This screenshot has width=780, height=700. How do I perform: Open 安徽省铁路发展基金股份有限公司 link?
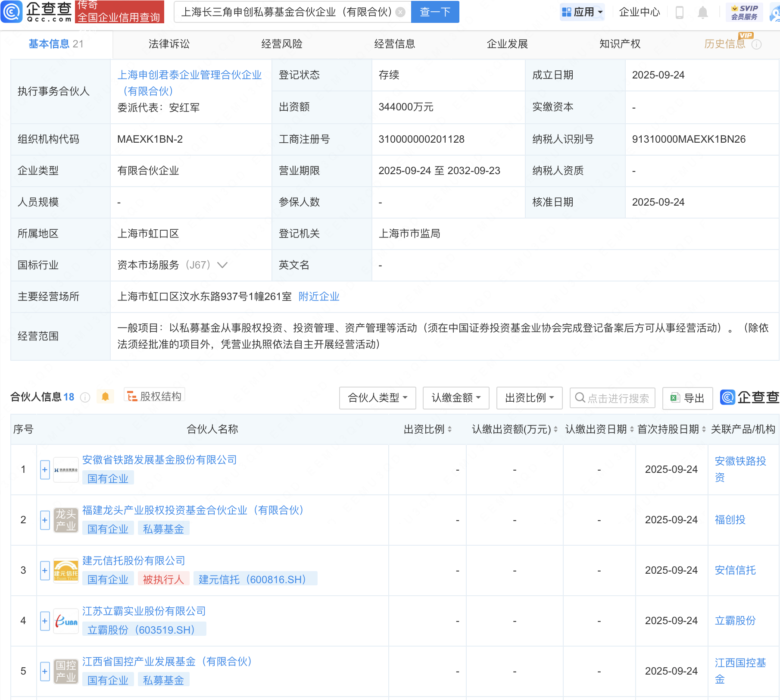coord(159,460)
